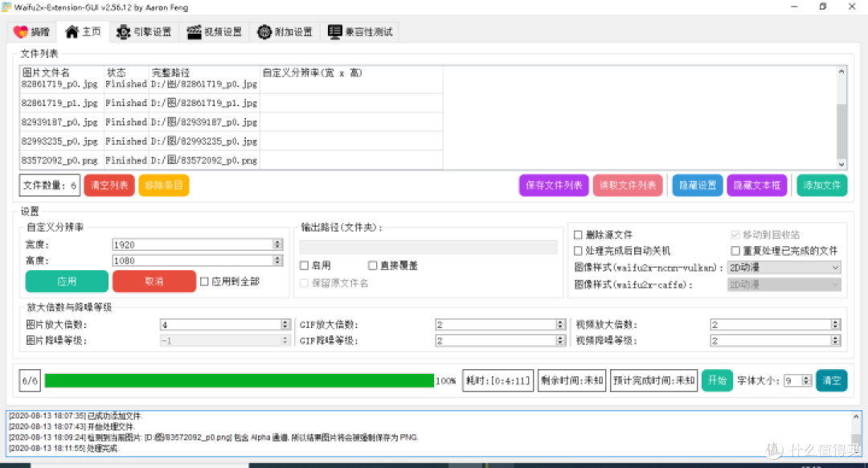Screen dimensions: 868x468
Task: Select file row 82861719_p0.jpg
Action: coord(231,84)
